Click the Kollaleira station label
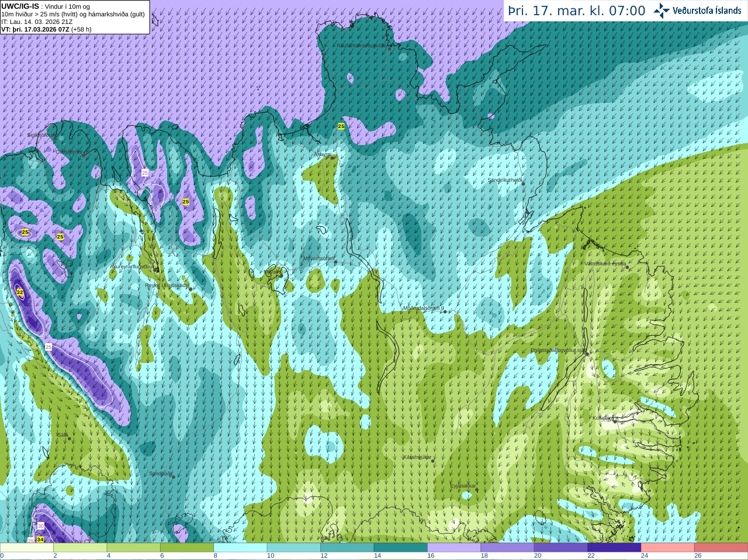 coord(603,418)
